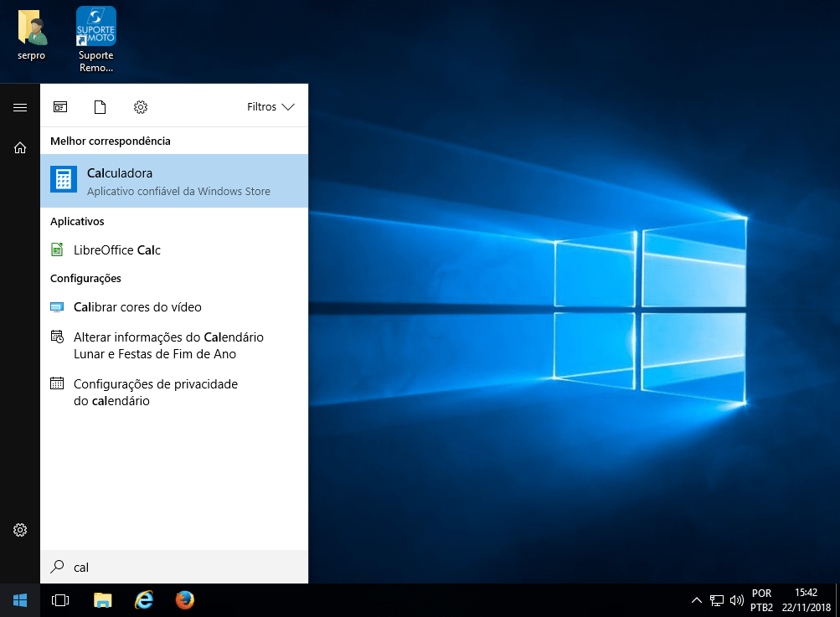Open Calibrar cores do vídeo setting
This screenshot has width=840, height=617.
click(137, 307)
